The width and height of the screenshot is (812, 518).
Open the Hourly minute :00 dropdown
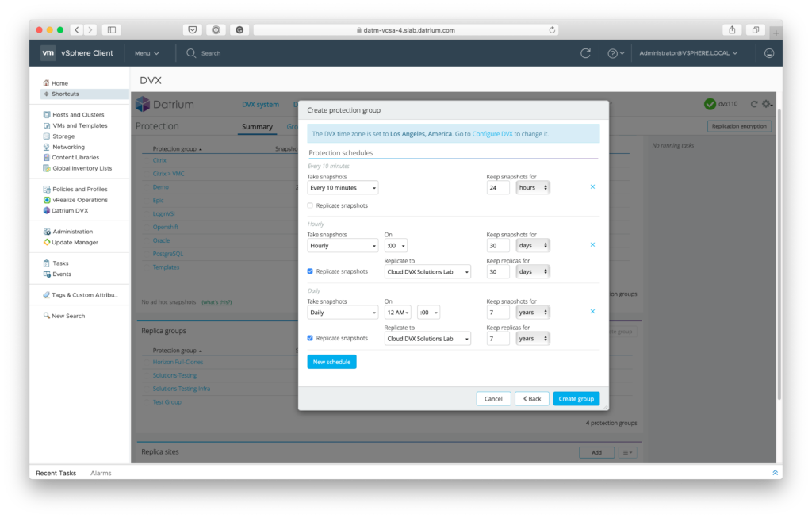[x=396, y=246]
